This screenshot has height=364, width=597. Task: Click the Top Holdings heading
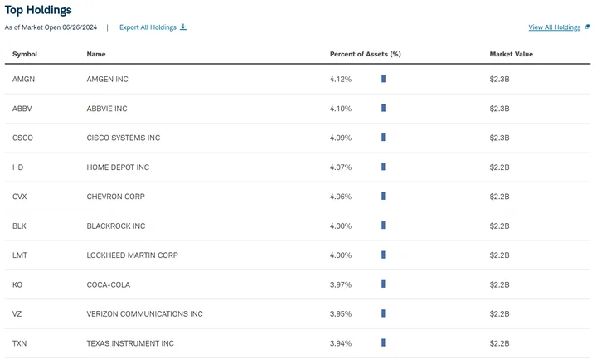(38, 10)
